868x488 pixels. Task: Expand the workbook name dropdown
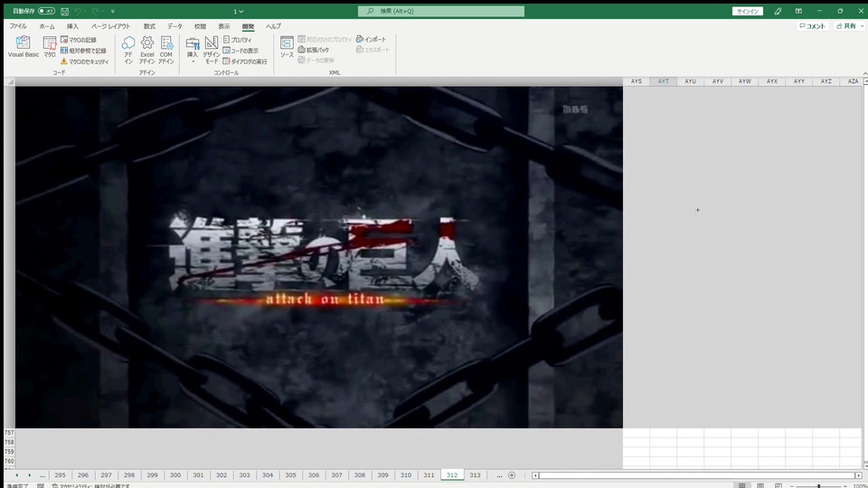[239, 11]
